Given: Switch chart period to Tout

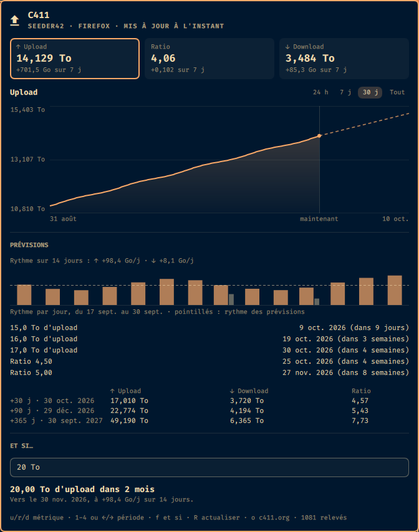Looking at the screenshot, I should tap(397, 92).
